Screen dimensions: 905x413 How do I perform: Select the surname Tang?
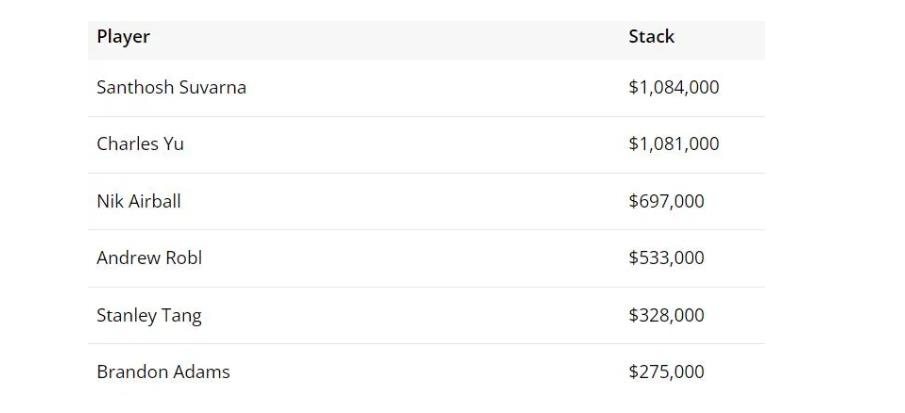point(182,316)
